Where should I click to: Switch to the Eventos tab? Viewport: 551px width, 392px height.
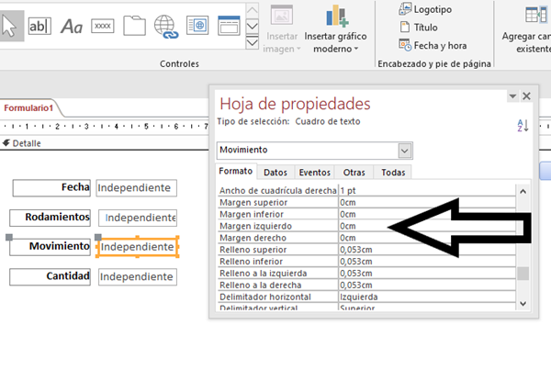click(x=314, y=172)
